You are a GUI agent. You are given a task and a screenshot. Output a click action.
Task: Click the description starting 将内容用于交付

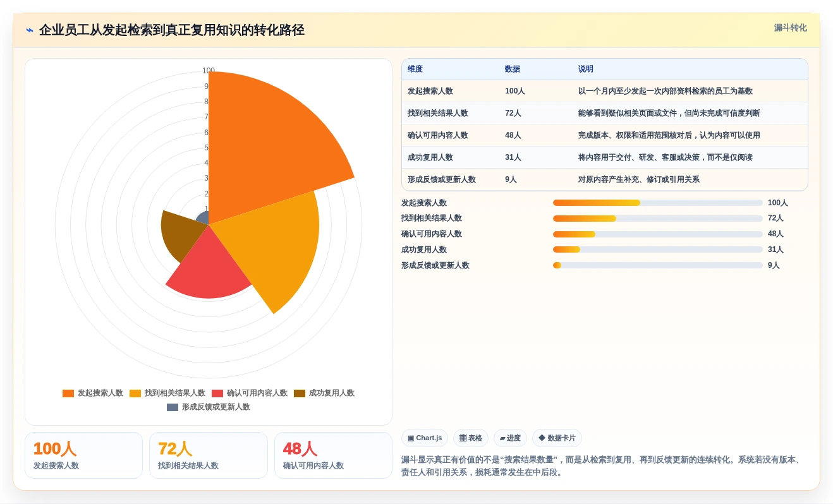tap(666, 157)
